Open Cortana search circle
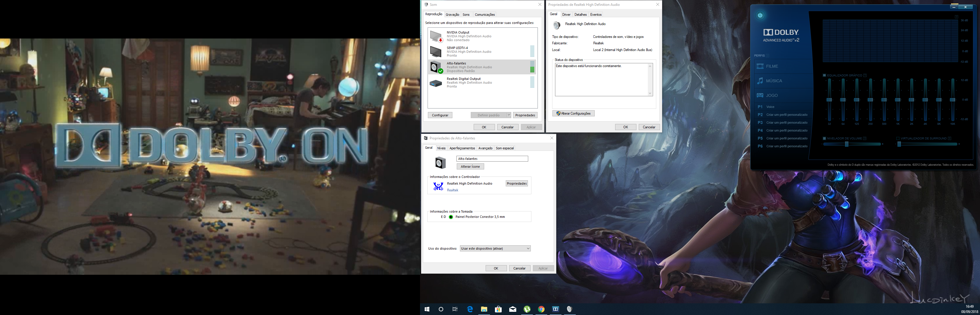This screenshot has height=315, width=980. pyautogui.click(x=441, y=309)
